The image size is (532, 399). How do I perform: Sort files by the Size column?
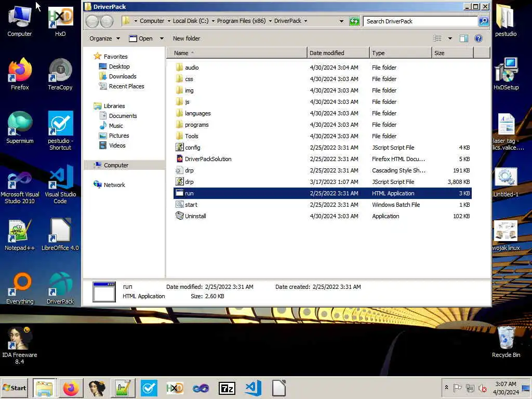click(x=453, y=53)
